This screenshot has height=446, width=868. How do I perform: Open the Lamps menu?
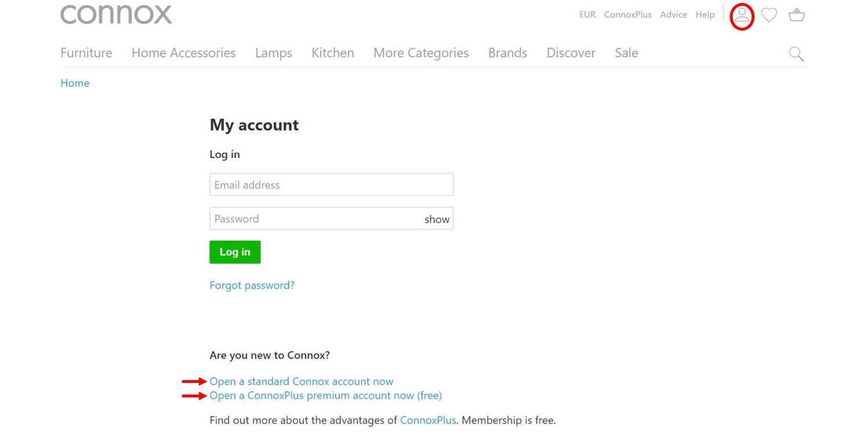point(274,53)
